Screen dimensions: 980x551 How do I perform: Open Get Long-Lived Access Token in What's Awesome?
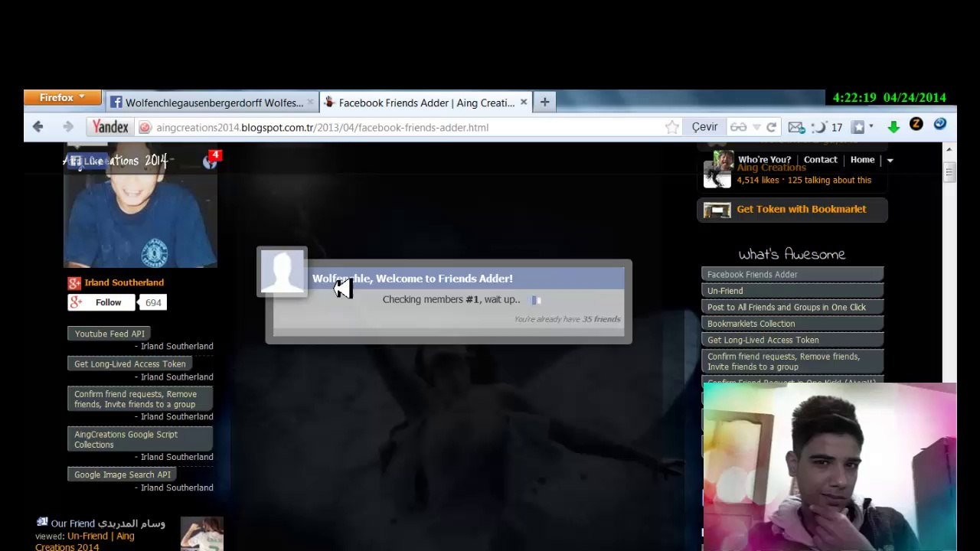click(792, 340)
